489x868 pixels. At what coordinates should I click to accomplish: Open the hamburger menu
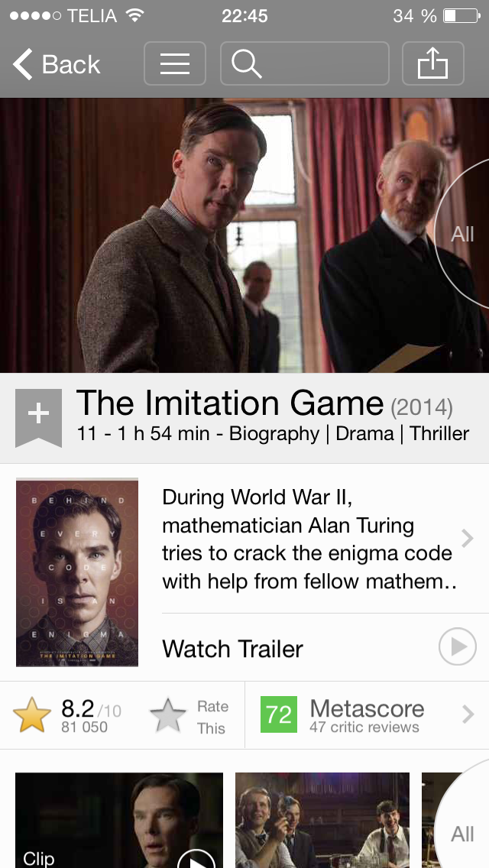pyautogui.click(x=175, y=63)
